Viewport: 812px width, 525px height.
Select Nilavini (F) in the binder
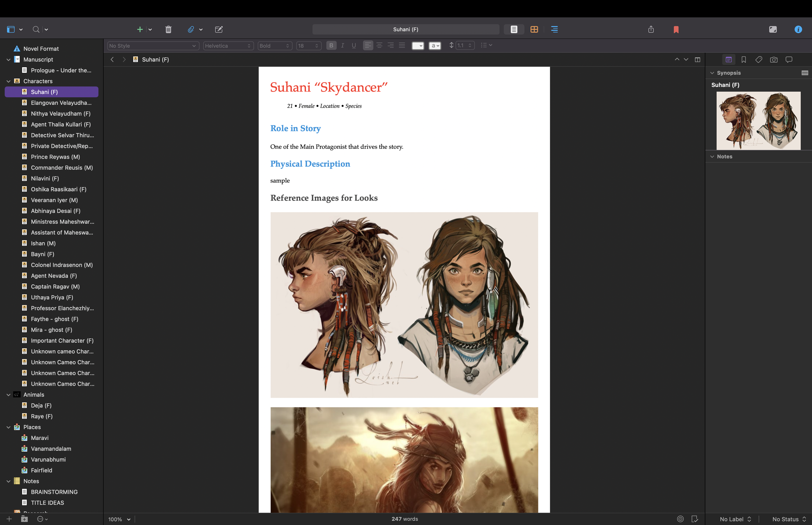tap(44, 178)
